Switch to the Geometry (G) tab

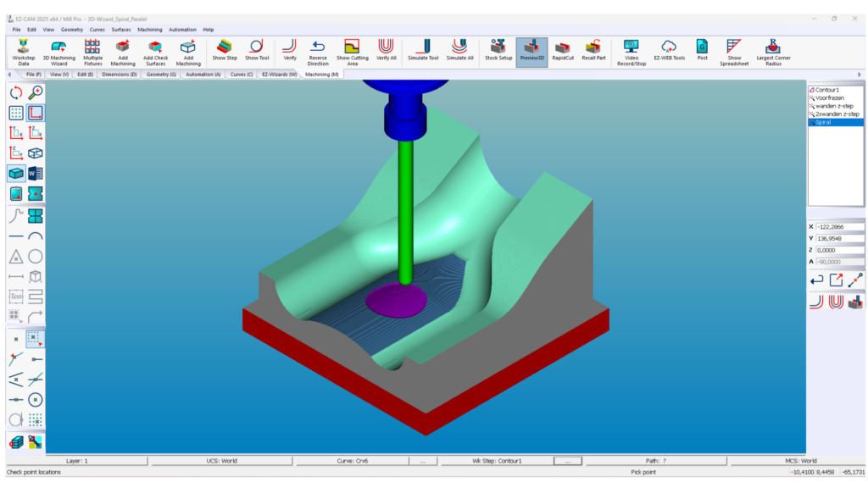click(x=161, y=75)
